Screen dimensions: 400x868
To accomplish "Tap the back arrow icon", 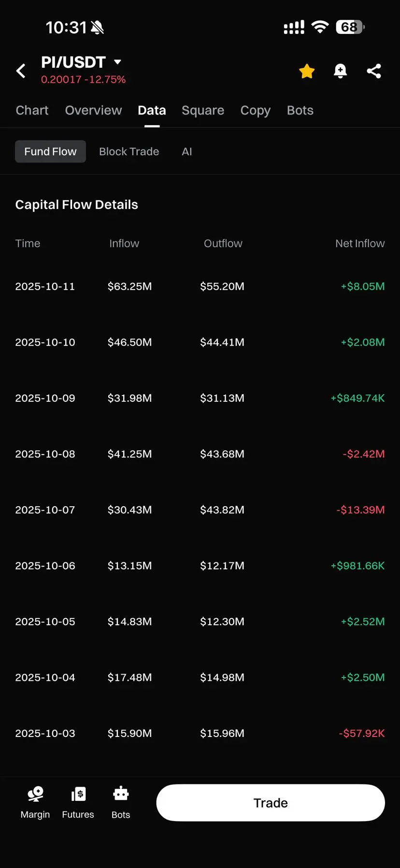I will pos(21,71).
